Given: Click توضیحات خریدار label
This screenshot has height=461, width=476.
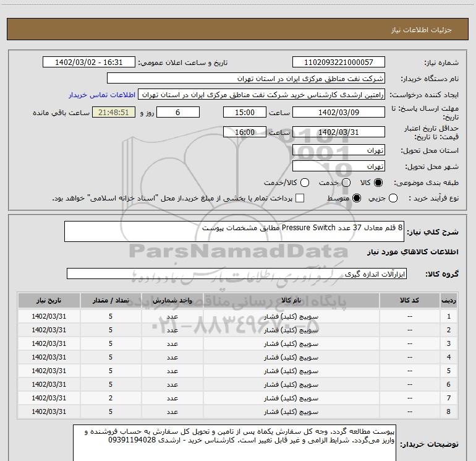Looking at the screenshot, I should (429, 444).
